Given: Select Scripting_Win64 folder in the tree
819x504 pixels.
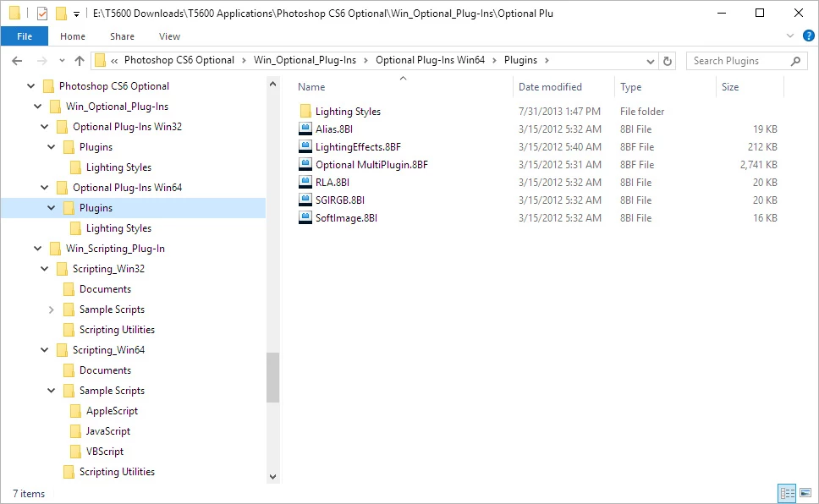Looking at the screenshot, I should 108,350.
